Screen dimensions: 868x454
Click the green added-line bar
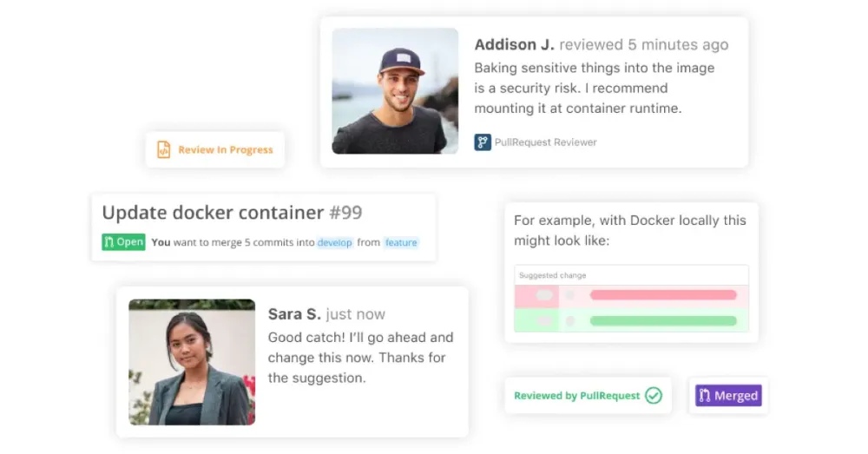[662, 320]
